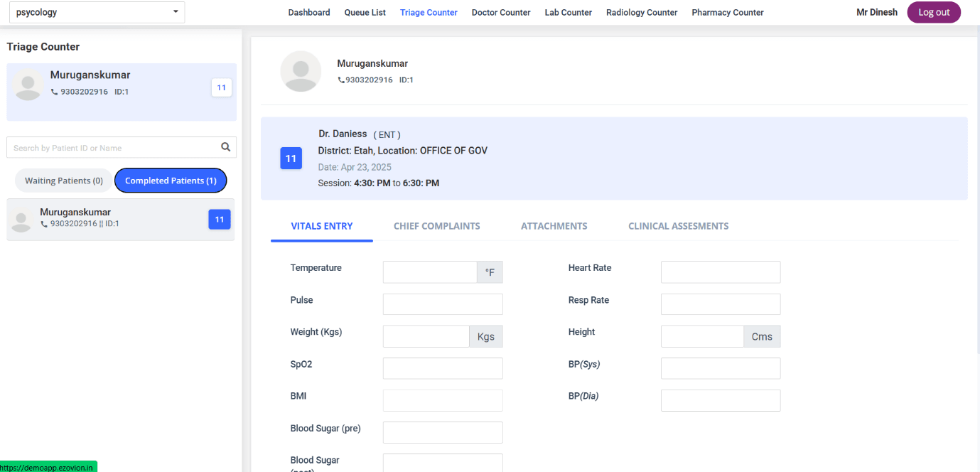Click the search magnifier icon
This screenshot has width=980, height=472.
pyautogui.click(x=225, y=147)
